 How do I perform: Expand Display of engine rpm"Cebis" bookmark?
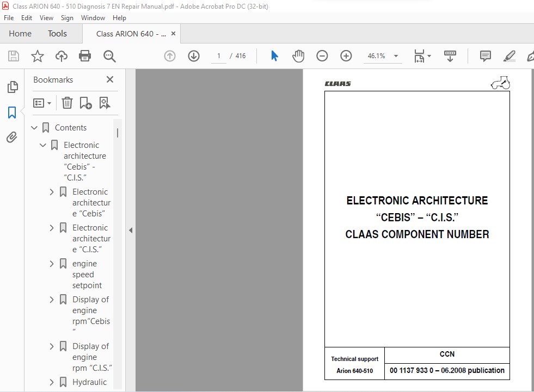[x=51, y=300]
